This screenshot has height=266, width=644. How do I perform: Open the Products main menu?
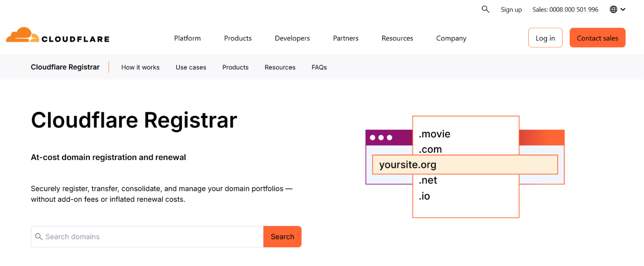click(238, 38)
